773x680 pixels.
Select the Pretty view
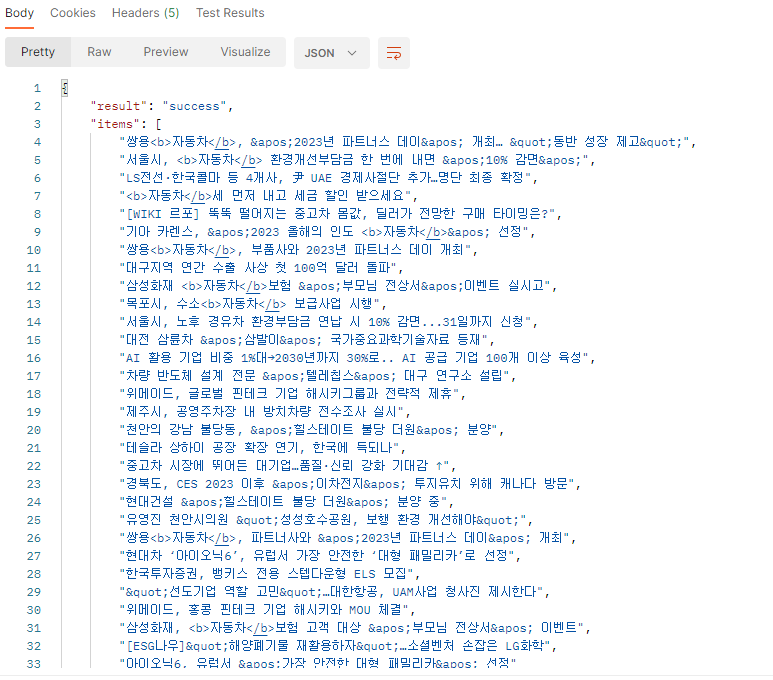click(38, 52)
